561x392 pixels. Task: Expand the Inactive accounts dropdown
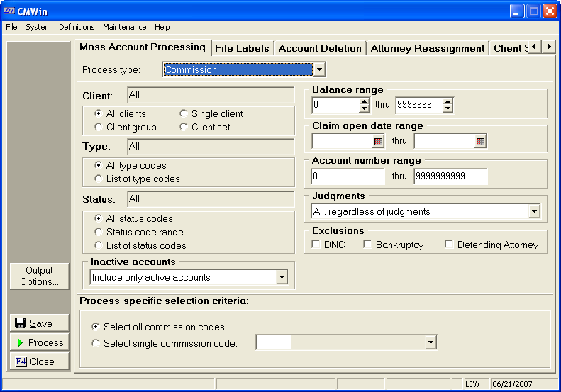282,277
